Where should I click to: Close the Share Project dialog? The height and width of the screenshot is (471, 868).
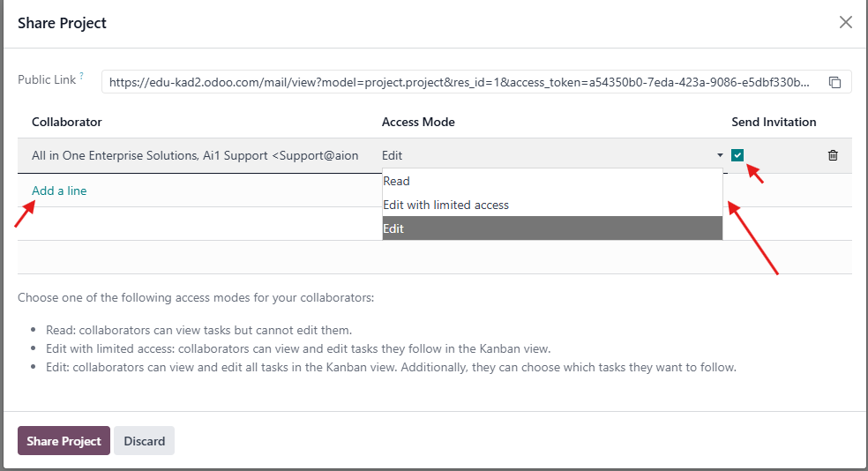[x=845, y=23]
